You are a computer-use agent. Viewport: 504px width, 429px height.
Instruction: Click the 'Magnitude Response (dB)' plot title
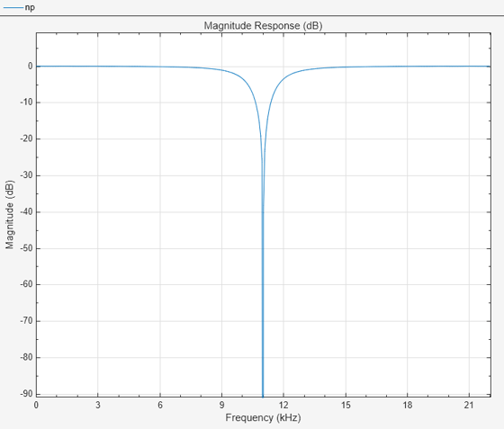point(263,26)
